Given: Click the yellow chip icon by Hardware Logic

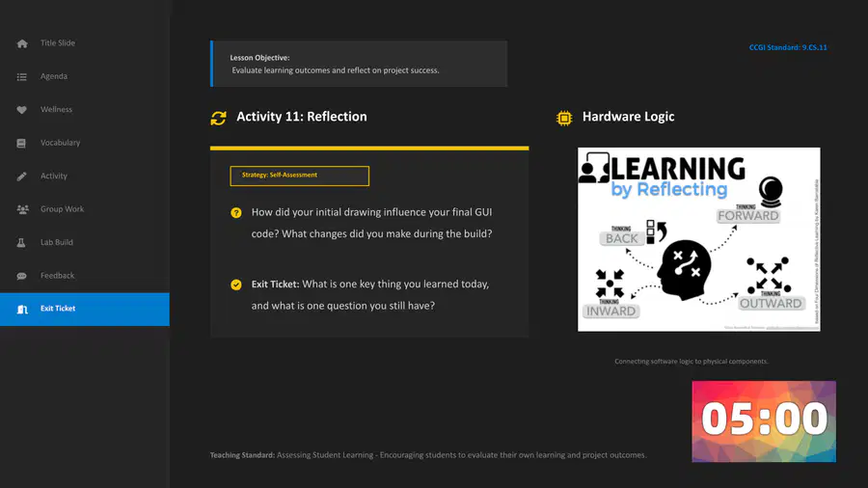Looking at the screenshot, I should [x=564, y=118].
